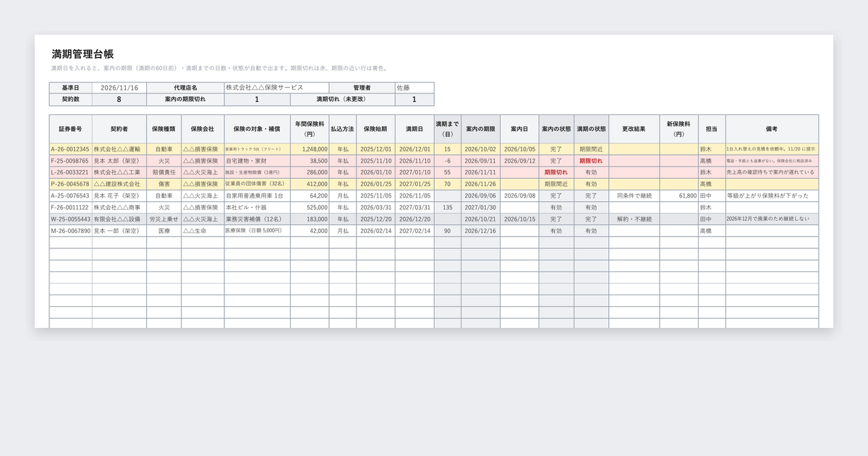Select the notice date 2026/10/15

pyautogui.click(x=519, y=219)
